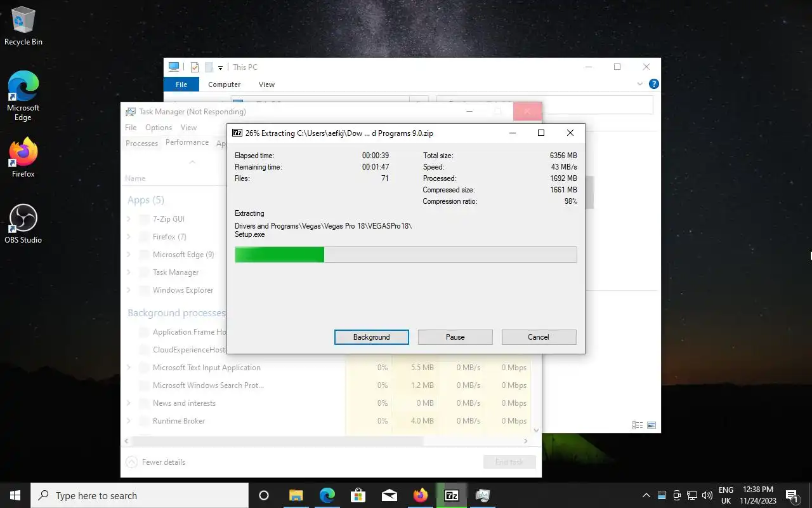812x508 pixels.
Task: Click the End task button in Task Manager
Action: pyautogui.click(x=509, y=462)
